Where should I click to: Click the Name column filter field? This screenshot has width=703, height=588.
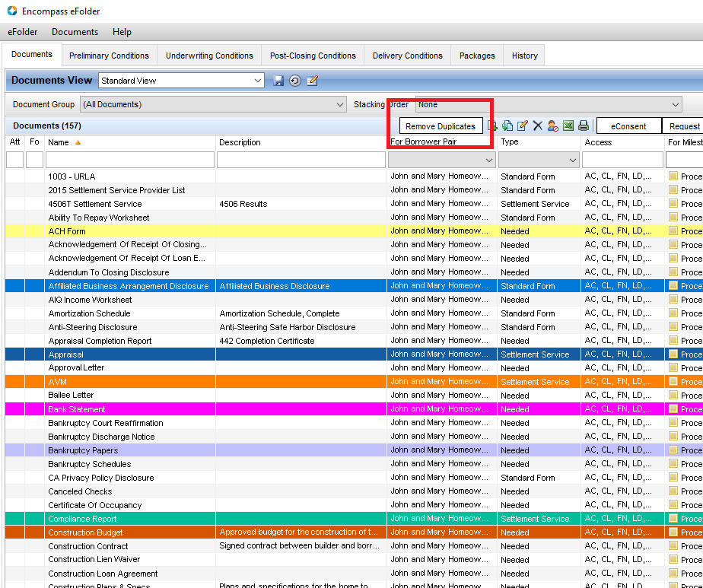pyautogui.click(x=130, y=160)
